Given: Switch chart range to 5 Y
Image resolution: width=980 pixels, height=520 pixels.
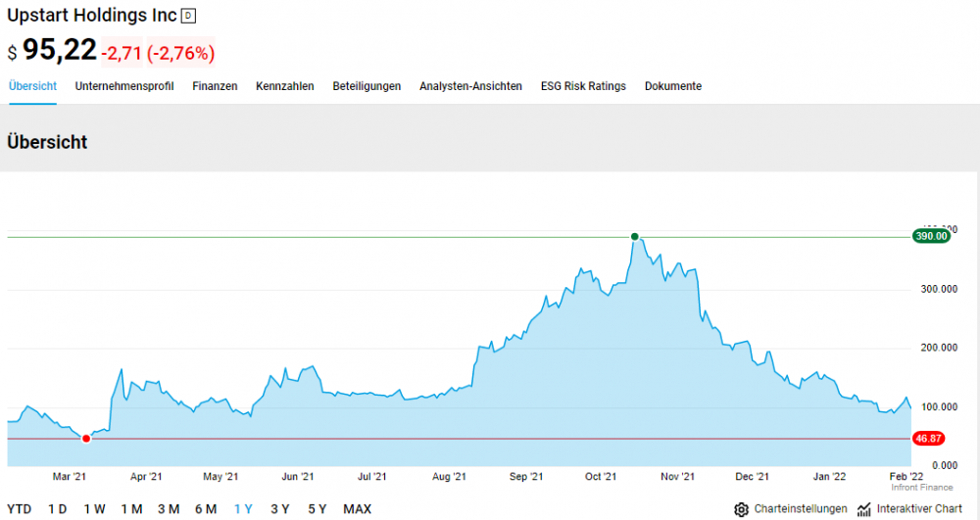Looking at the screenshot, I should click(x=318, y=509).
